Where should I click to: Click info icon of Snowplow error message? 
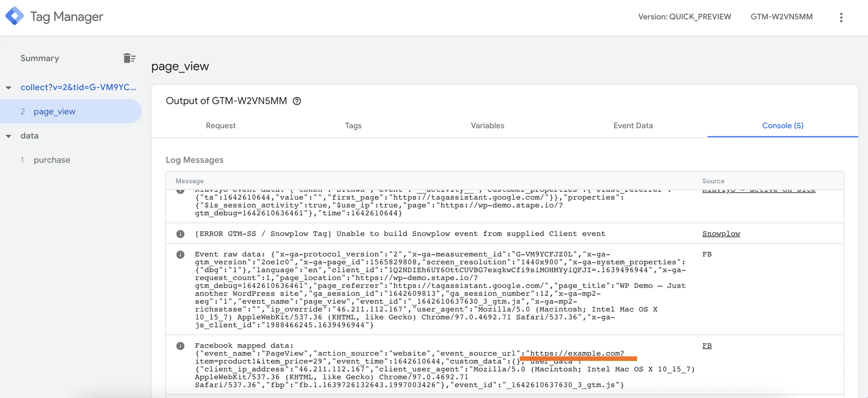(180, 233)
